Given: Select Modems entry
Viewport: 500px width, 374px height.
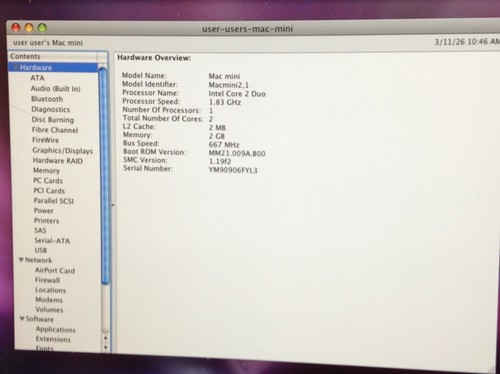Looking at the screenshot, I should [49, 300].
